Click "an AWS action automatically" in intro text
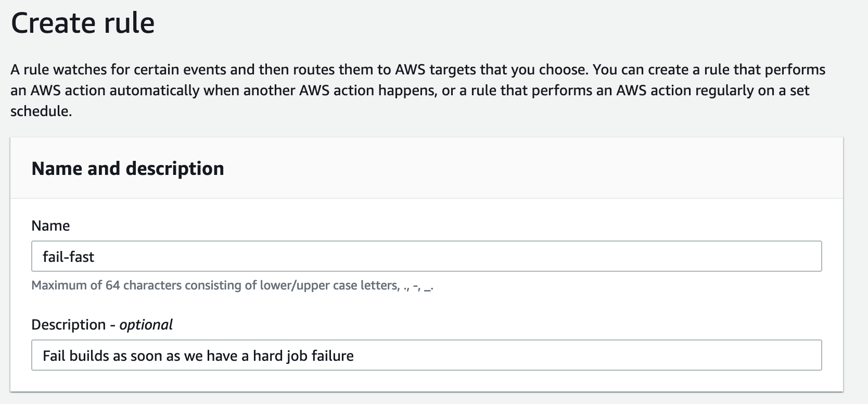The image size is (868, 404). tap(105, 91)
